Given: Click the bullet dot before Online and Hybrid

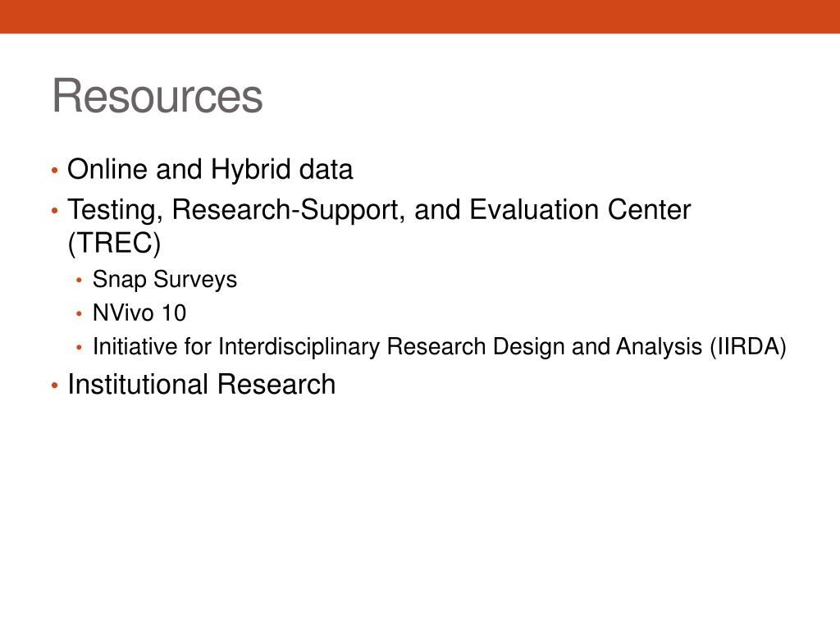Looking at the screenshot, I should (x=55, y=171).
